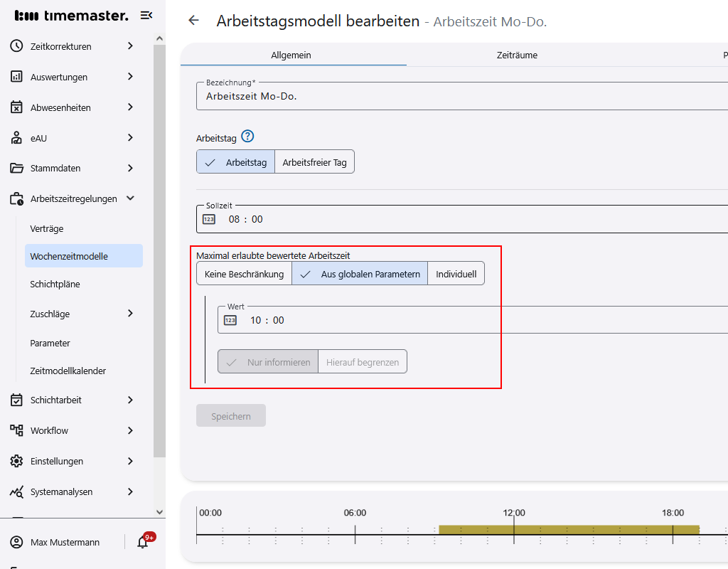Viewport: 728px width, 569px height.
Task: Select Individuell for maximum working time
Action: [456, 274]
